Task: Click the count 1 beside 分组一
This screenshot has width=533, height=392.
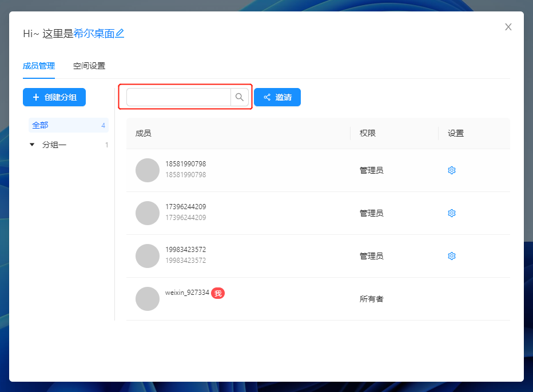Action: 107,145
